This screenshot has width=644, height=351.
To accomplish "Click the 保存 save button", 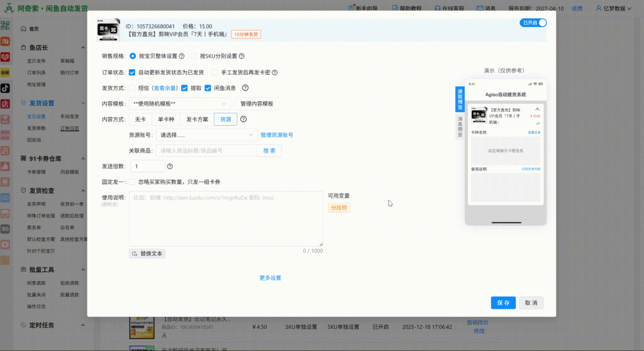I will click(x=503, y=303).
